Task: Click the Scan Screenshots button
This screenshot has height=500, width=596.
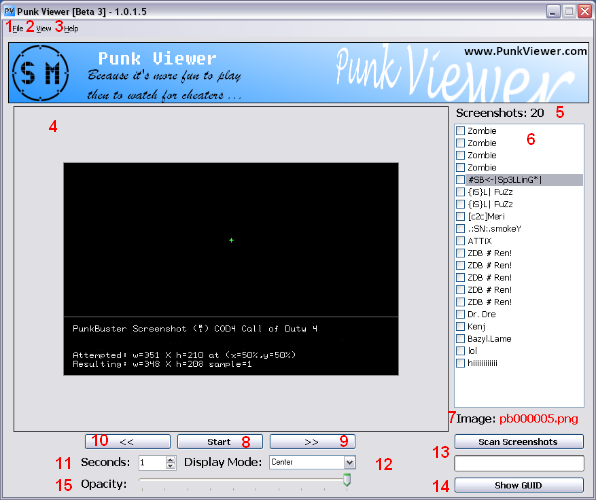Action: [519, 441]
